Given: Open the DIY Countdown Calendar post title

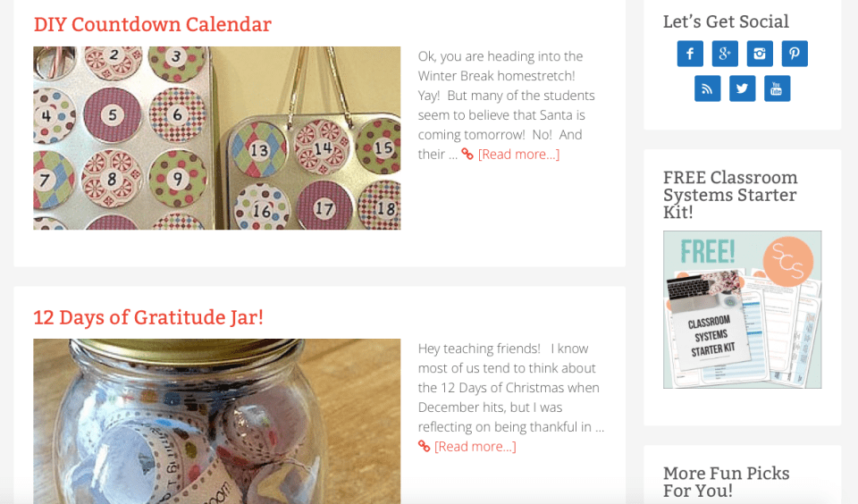Looking at the screenshot, I should click(x=152, y=25).
